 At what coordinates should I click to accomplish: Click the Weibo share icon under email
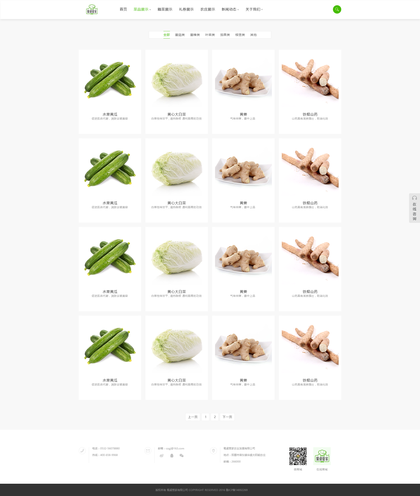pos(162,455)
